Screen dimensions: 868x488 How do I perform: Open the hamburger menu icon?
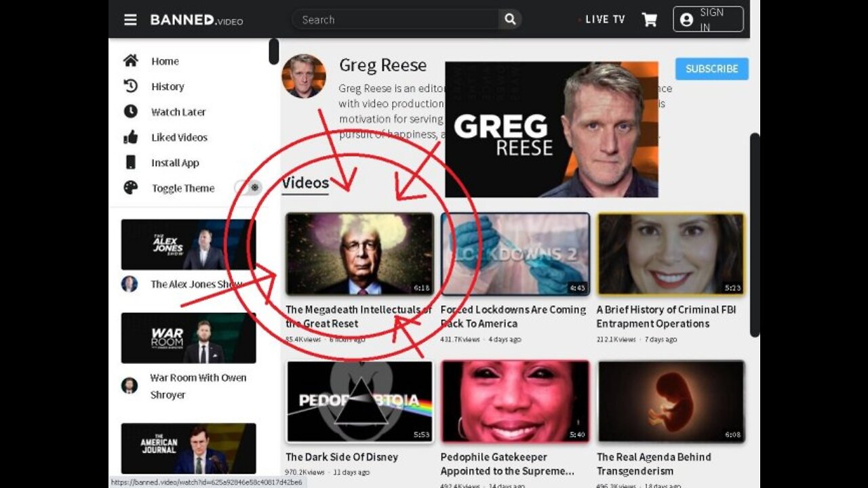[130, 20]
